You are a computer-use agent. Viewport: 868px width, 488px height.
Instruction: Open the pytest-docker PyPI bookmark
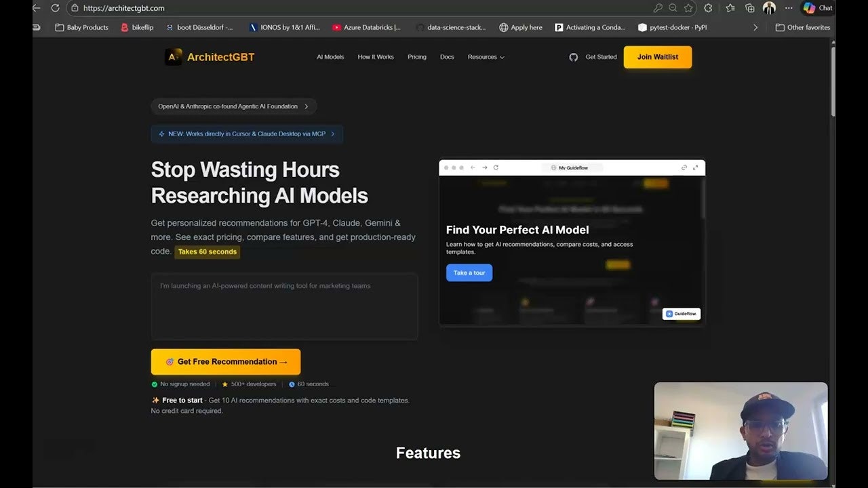[673, 27]
